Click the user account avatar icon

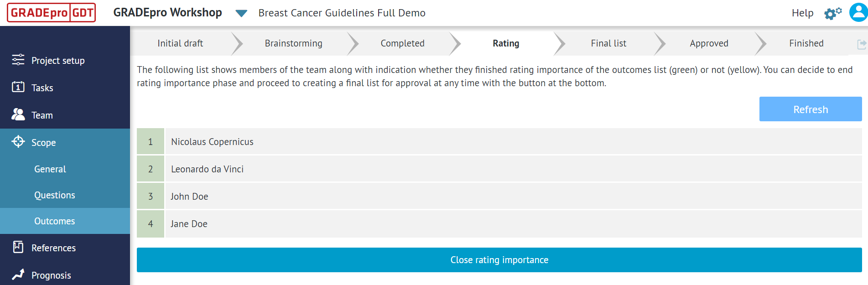click(x=857, y=13)
